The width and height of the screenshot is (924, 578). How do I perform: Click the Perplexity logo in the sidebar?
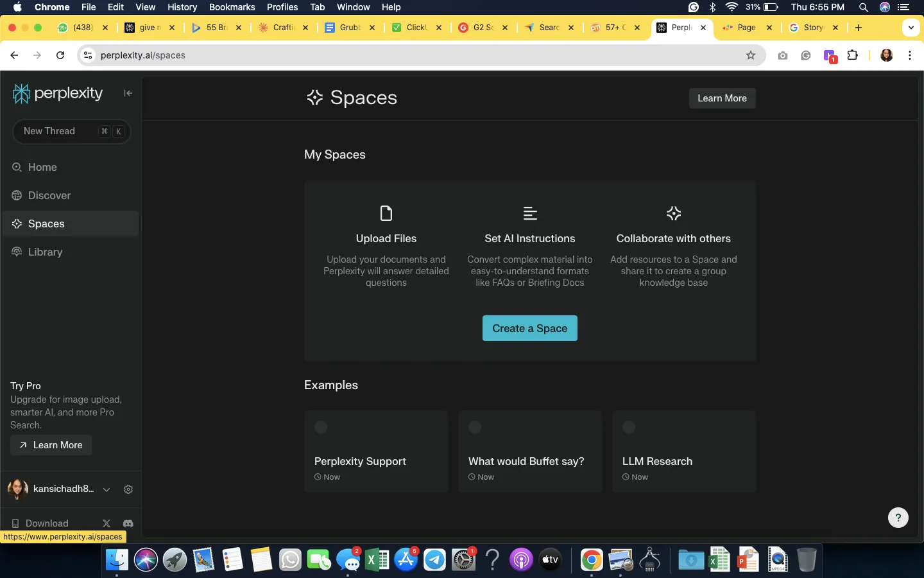coord(58,94)
